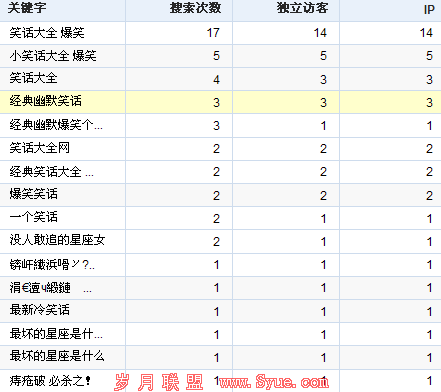The width and height of the screenshot is (441, 392).
Task: Click the truncated 最坏的星座是什... keyword
Action: 56,333
